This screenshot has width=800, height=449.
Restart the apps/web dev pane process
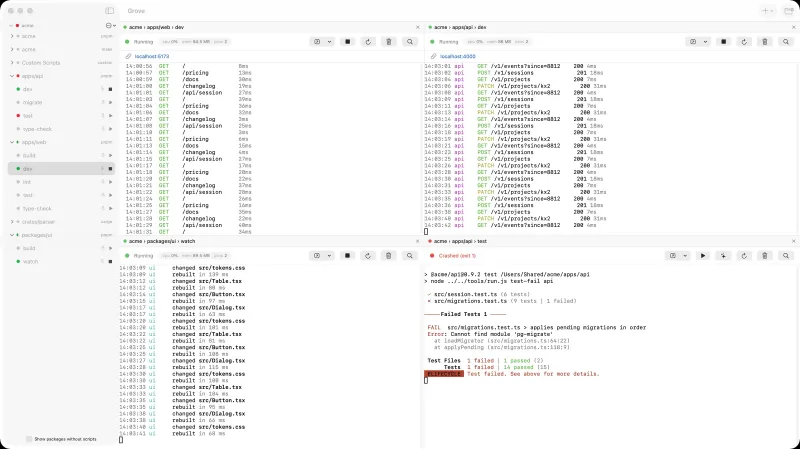pyautogui.click(x=368, y=42)
